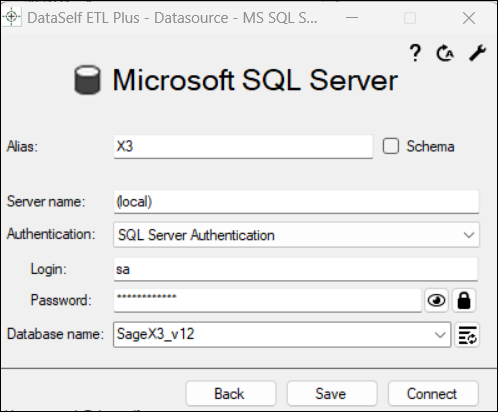Focus the Alias field containing X3
The height and width of the screenshot is (412, 498).
[x=243, y=147]
